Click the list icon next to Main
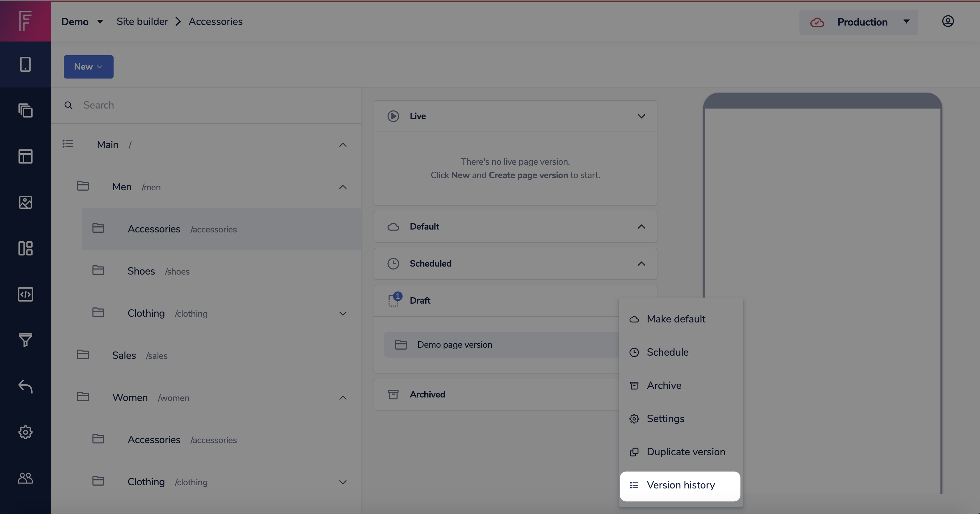 [x=68, y=144]
